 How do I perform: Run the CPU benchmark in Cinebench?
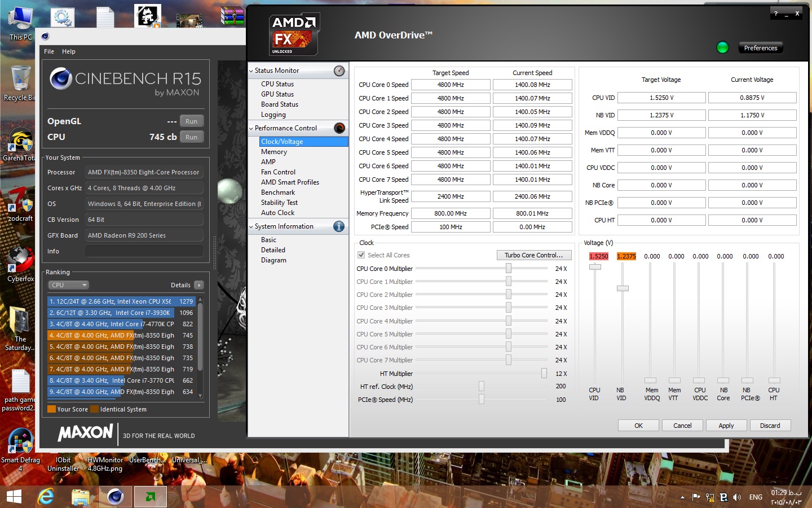click(x=191, y=137)
